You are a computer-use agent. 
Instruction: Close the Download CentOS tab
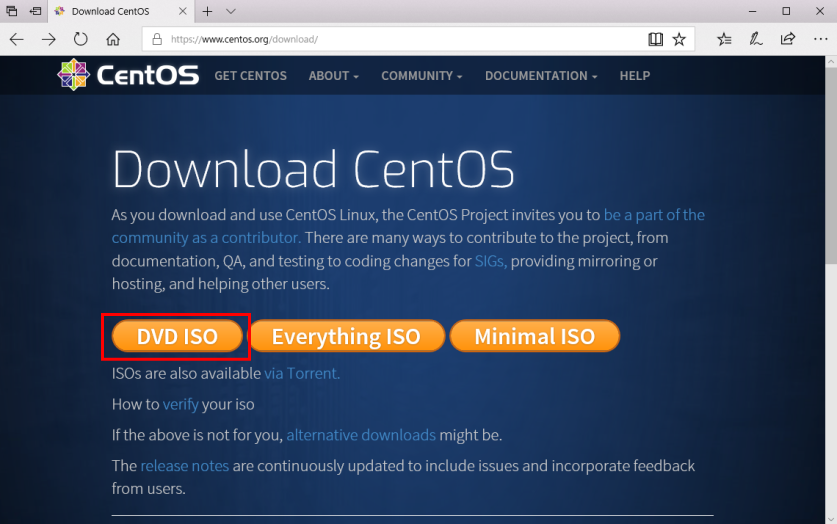point(183,11)
